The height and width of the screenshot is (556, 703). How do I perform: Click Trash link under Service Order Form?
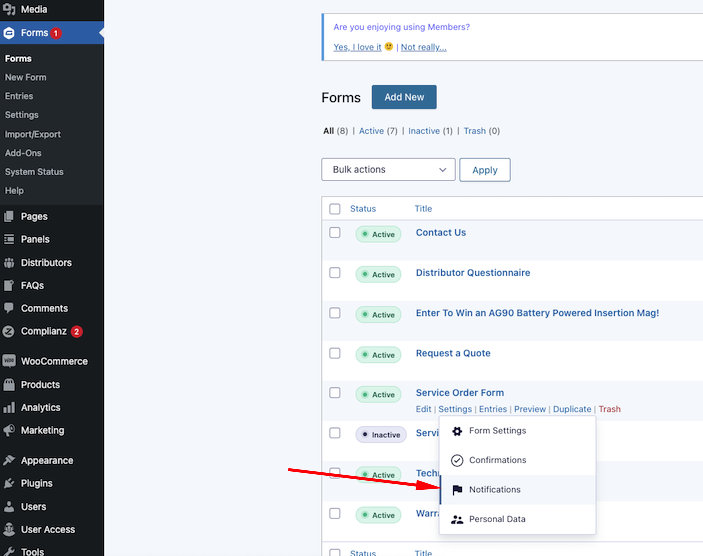(610, 409)
